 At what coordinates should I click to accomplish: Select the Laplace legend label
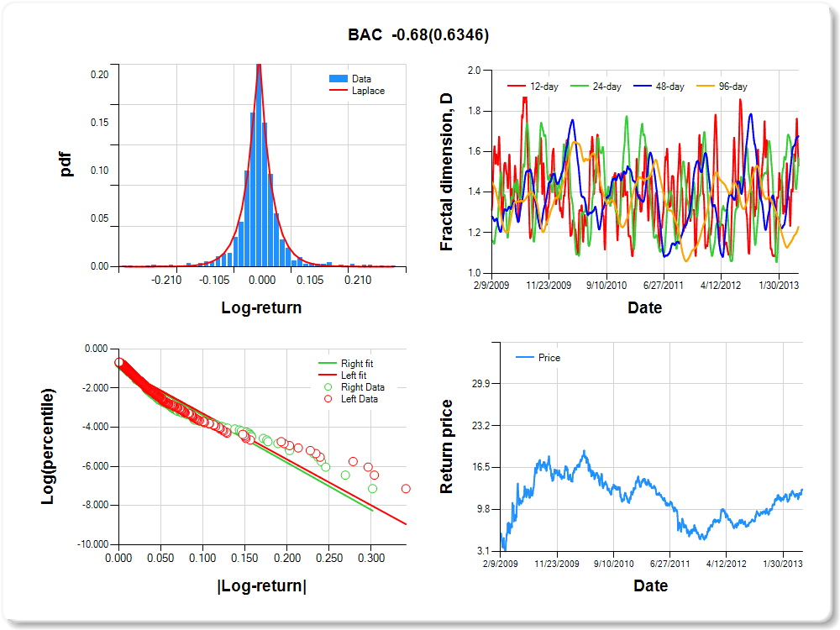(368, 91)
